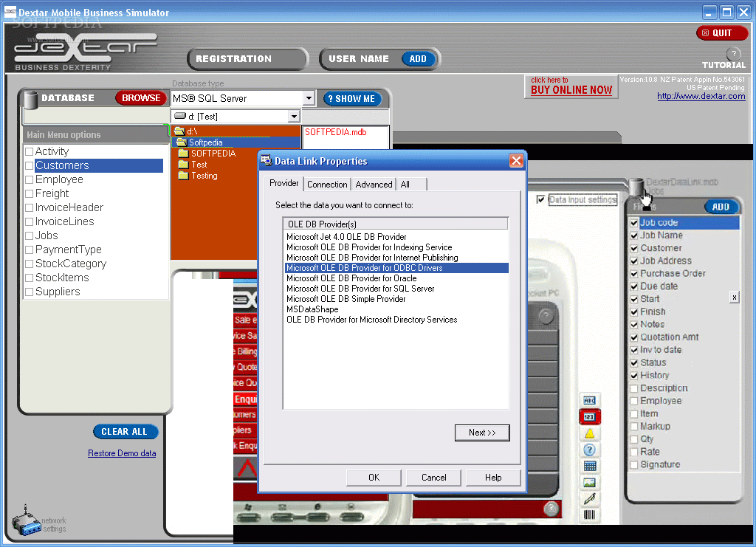Check the Customers menu option
The image size is (756, 547).
(29, 165)
